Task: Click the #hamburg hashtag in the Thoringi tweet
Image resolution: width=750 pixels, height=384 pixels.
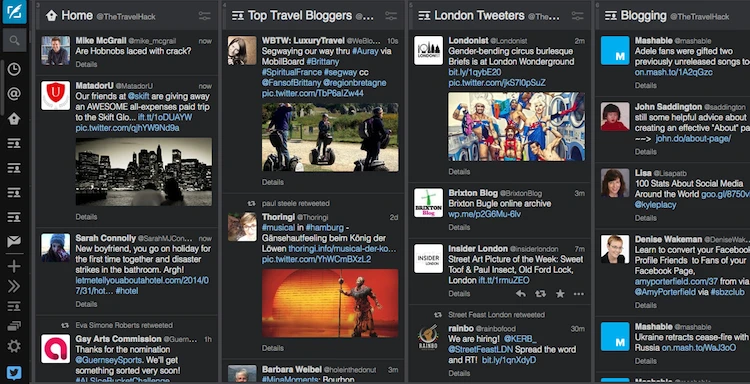Action: (325, 227)
